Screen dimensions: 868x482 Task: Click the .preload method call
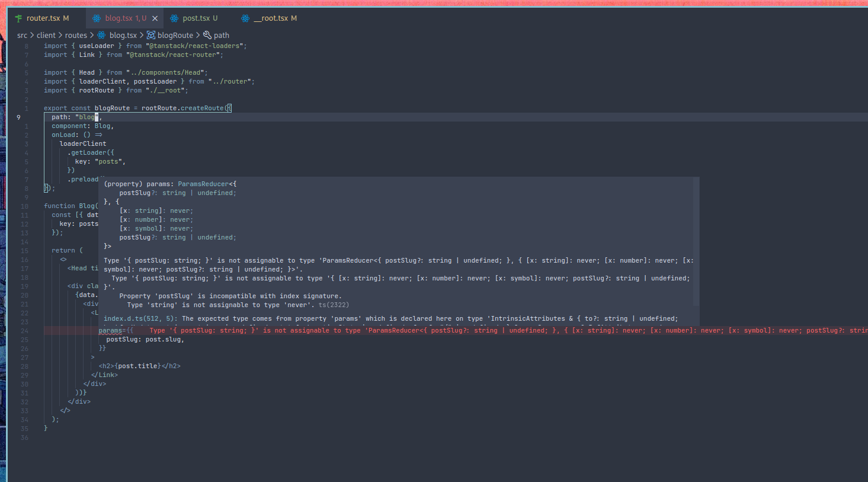[x=83, y=180]
